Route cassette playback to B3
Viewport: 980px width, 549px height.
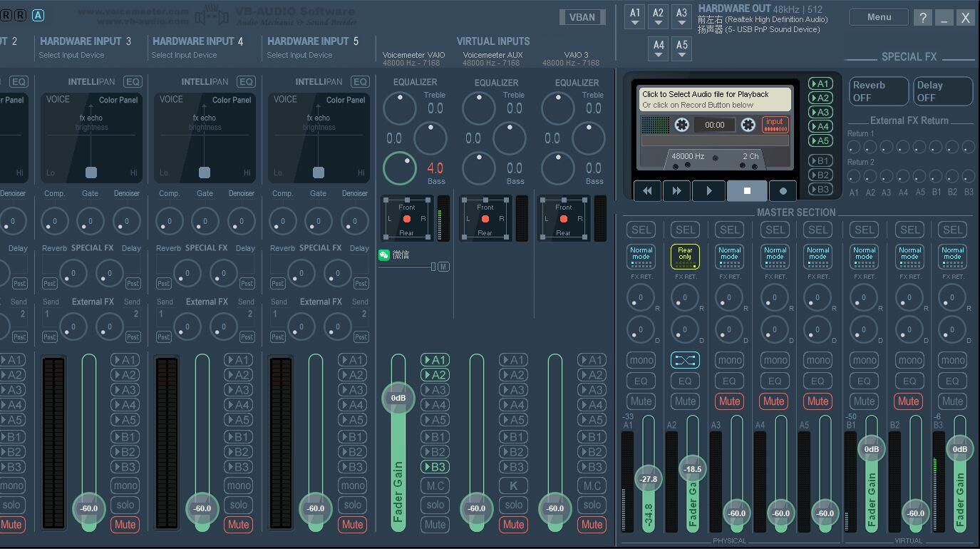click(820, 189)
